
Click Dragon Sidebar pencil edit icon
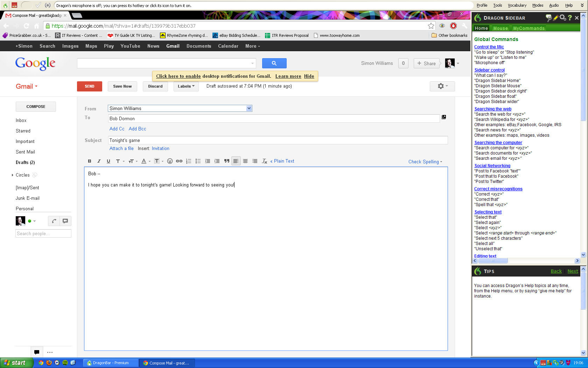[555, 18]
